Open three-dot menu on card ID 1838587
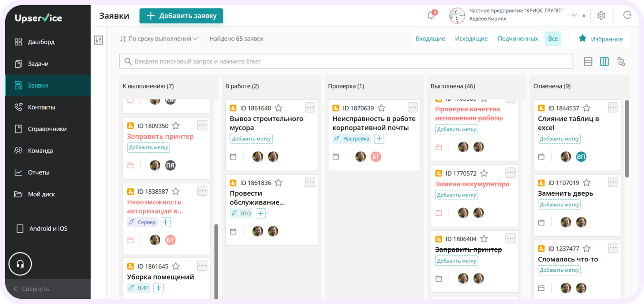644x304 pixels. 202,190
